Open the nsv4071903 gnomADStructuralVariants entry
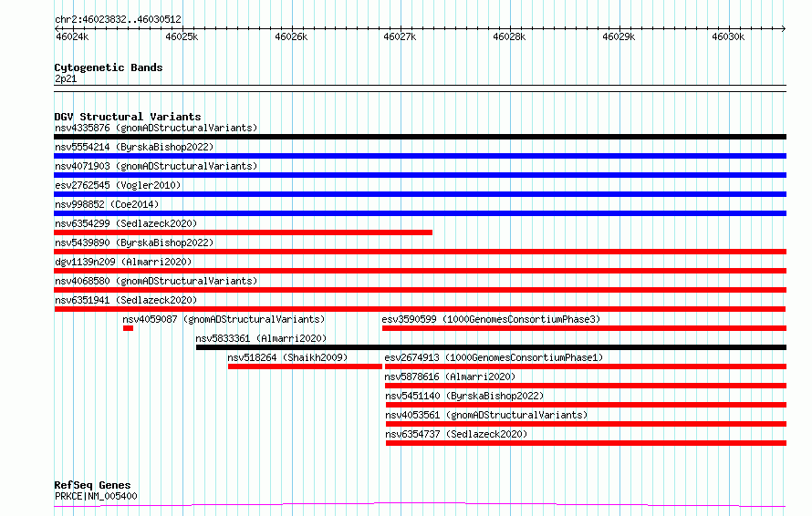 click(156, 166)
